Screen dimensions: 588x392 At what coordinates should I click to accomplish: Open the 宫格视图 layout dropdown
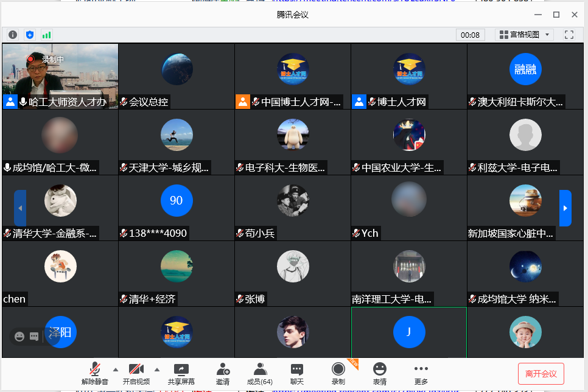[x=524, y=35]
